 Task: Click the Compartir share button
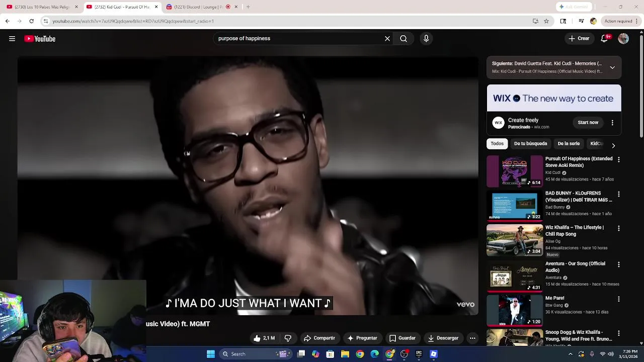319,338
